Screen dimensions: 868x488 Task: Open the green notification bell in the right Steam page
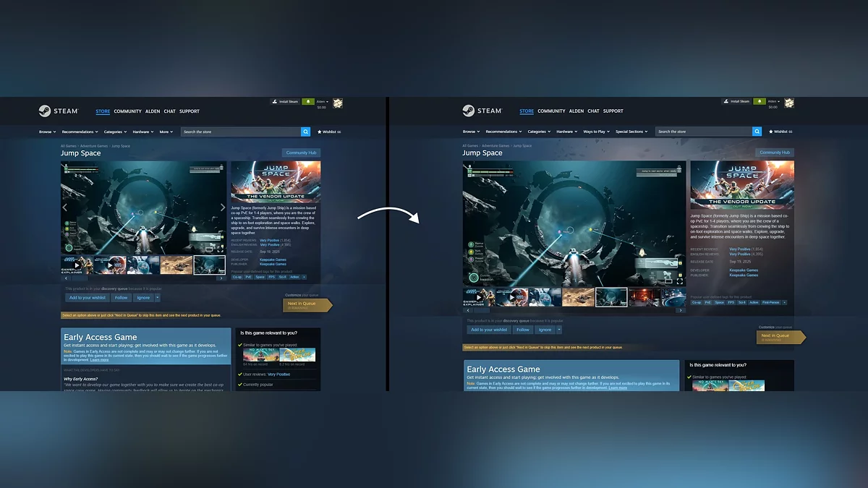759,101
